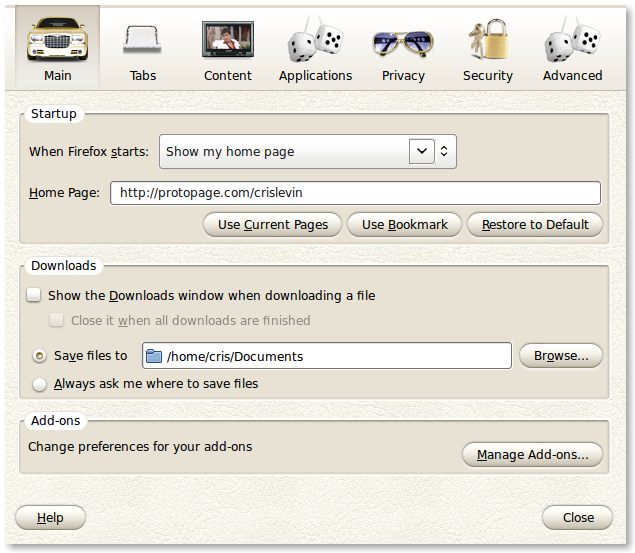Go to the Privacy tab label

[403, 76]
